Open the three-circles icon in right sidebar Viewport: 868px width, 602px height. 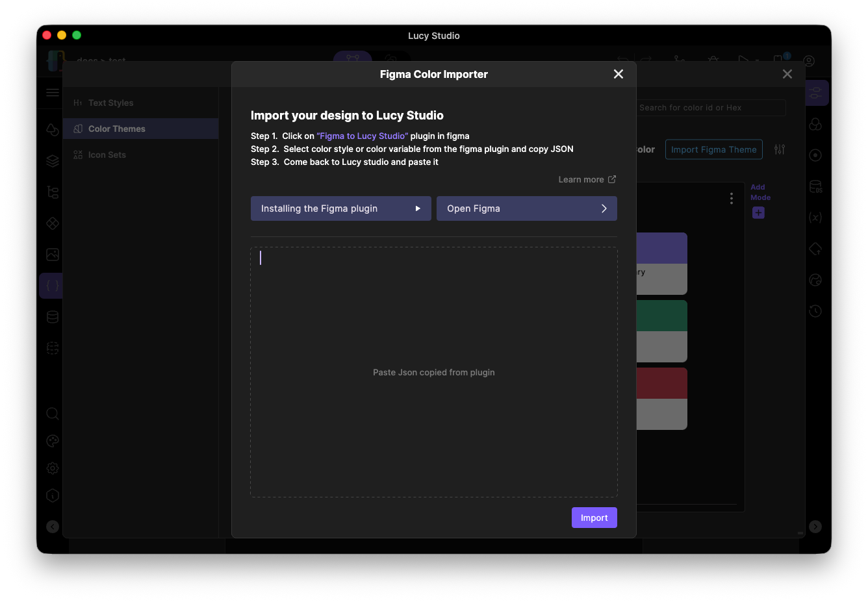(815, 124)
